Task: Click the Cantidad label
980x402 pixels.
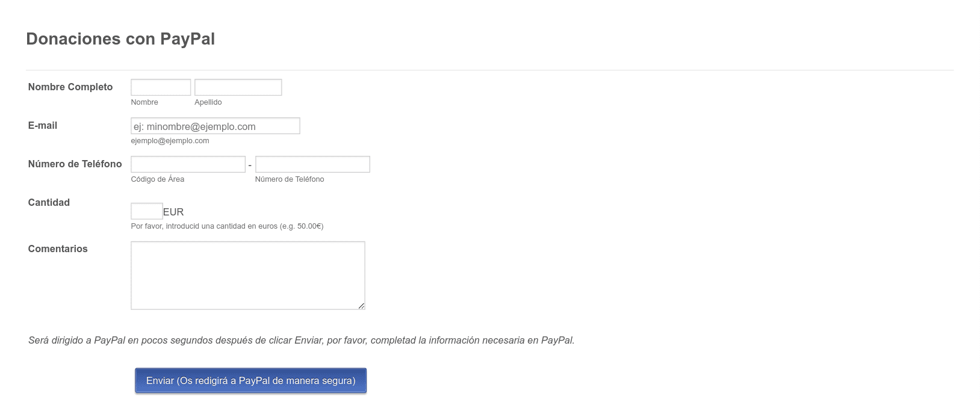Action: tap(49, 202)
